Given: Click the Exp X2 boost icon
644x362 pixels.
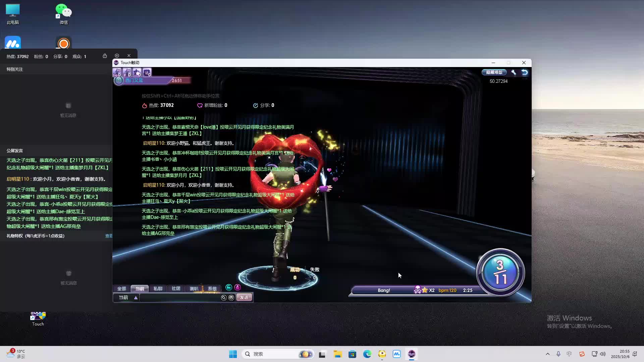Looking at the screenshot, I should [117, 72].
